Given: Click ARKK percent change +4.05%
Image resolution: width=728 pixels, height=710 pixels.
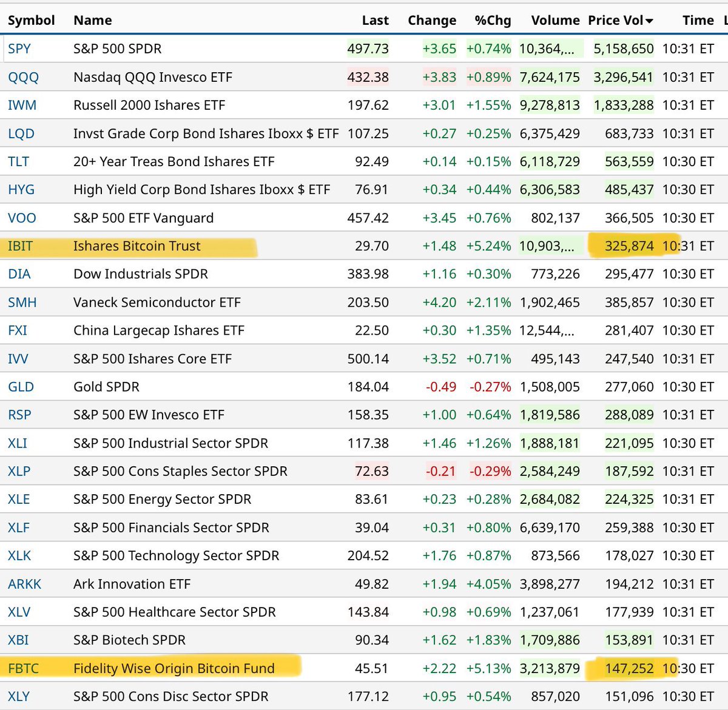Looking at the screenshot, I should tap(489, 584).
